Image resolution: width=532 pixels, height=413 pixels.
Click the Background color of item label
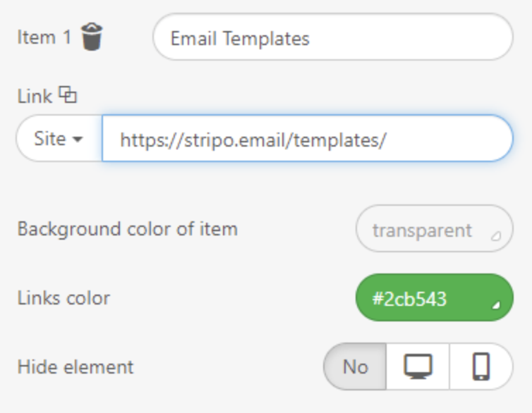(128, 228)
